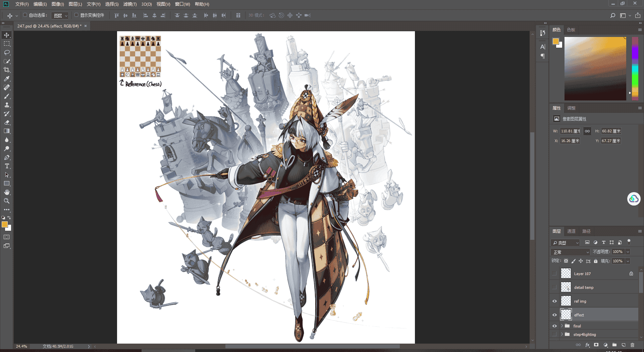Switch to the 通道 tab
The height and width of the screenshot is (352, 644).
571,231
